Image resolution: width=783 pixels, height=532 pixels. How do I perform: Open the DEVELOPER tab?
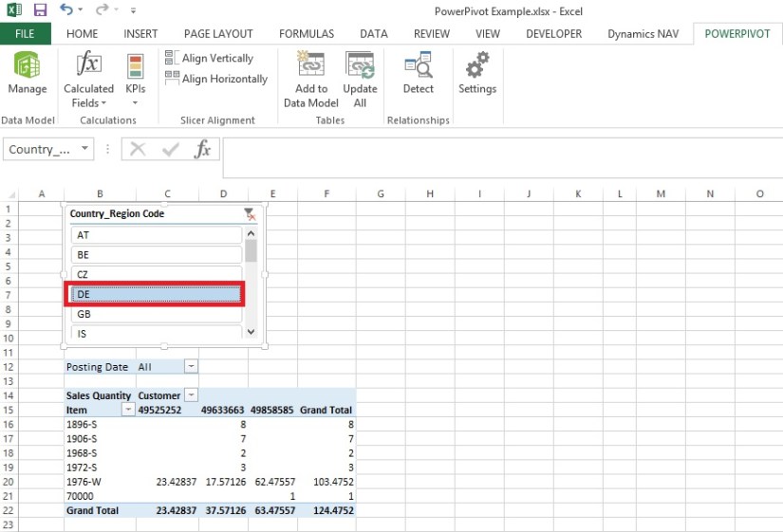(x=553, y=34)
